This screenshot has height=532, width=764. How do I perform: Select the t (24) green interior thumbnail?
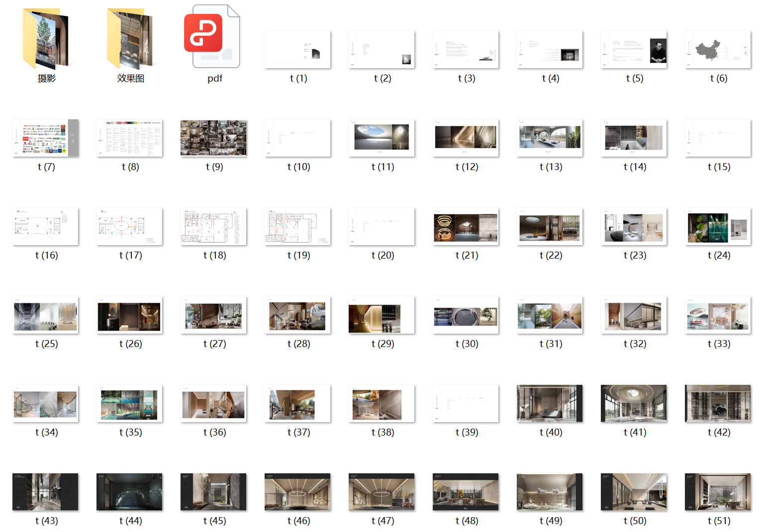[718, 227]
